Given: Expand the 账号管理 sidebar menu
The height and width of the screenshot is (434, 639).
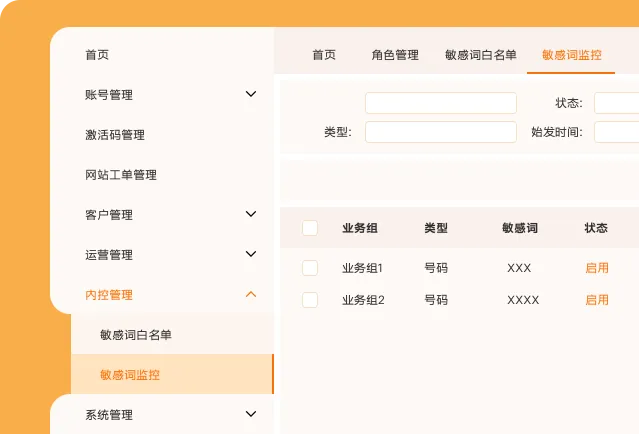Looking at the screenshot, I should [251, 95].
